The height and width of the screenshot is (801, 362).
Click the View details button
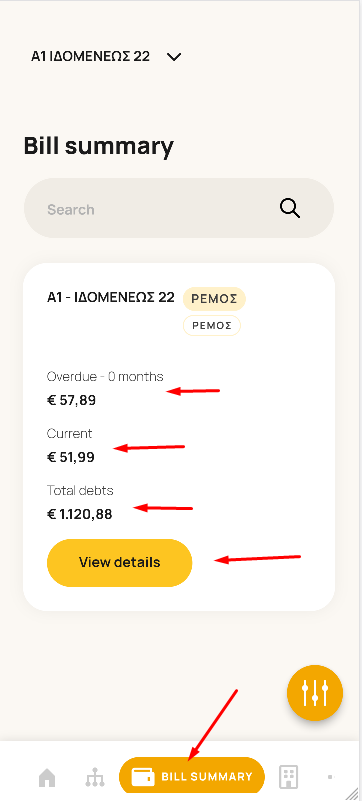point(119,562)
